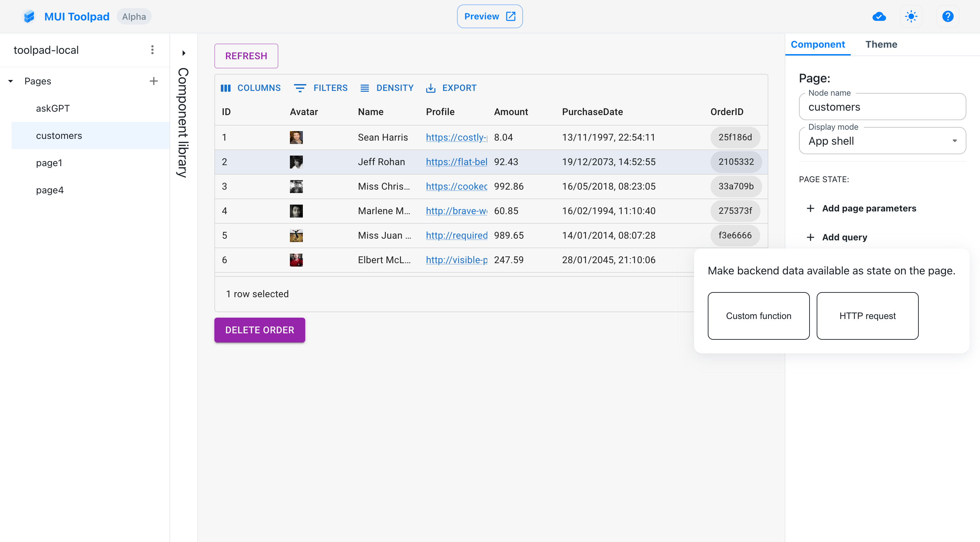Viewport: 980px width, 542px height.
Task: Click the MUI Toolpad logo icon
Action: (29, 16)
